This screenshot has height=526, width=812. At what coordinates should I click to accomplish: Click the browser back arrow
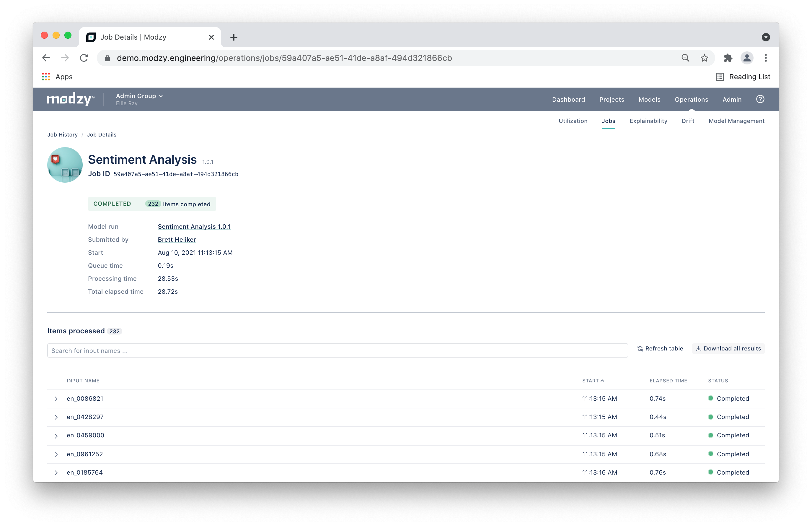tap(46, 58)
